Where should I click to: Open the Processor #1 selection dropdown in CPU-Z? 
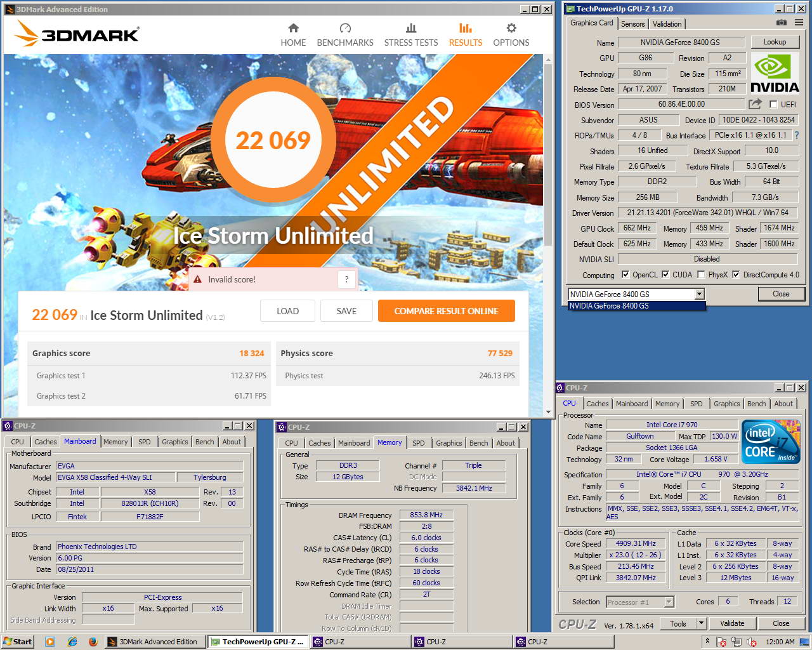coord(669,602)
